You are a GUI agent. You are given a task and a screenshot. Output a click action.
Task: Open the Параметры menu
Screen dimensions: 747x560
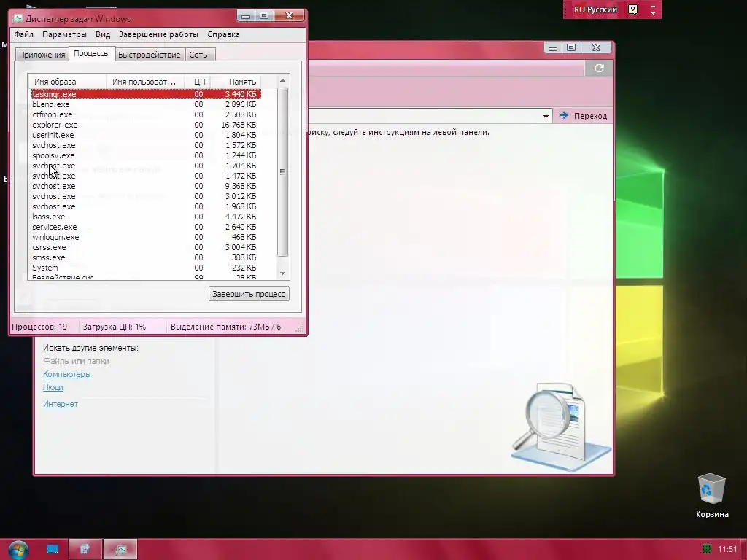(x=64, y=34)
